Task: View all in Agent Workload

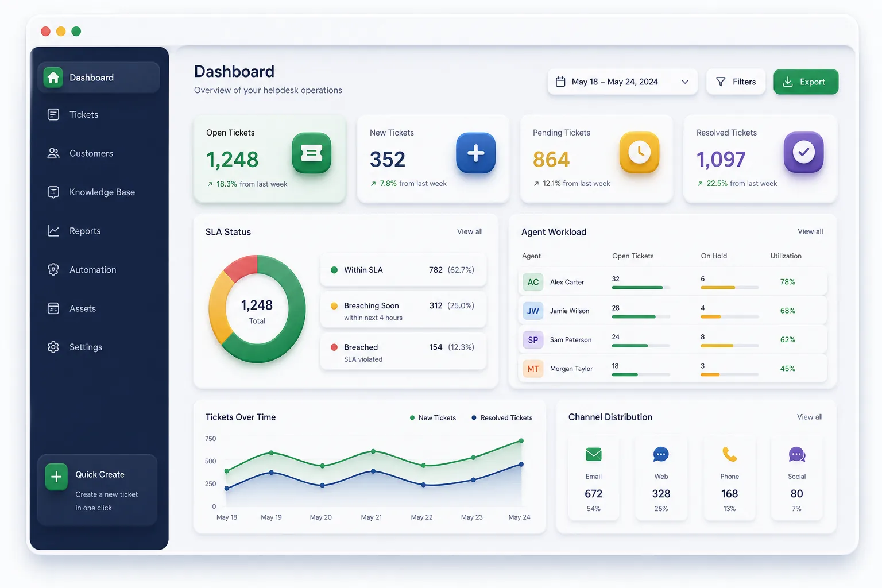Action: 810,231
